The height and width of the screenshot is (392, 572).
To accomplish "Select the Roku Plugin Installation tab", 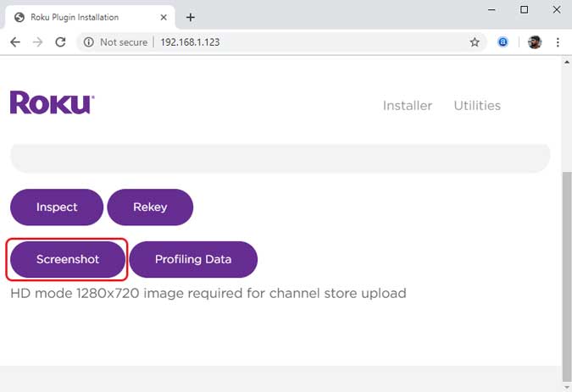I will tap(89, 17).
